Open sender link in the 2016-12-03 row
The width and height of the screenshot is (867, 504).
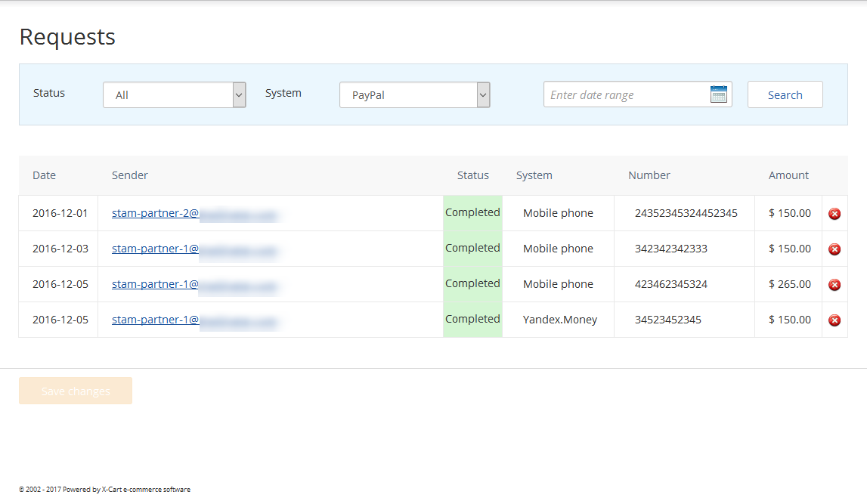coord(155,249)
